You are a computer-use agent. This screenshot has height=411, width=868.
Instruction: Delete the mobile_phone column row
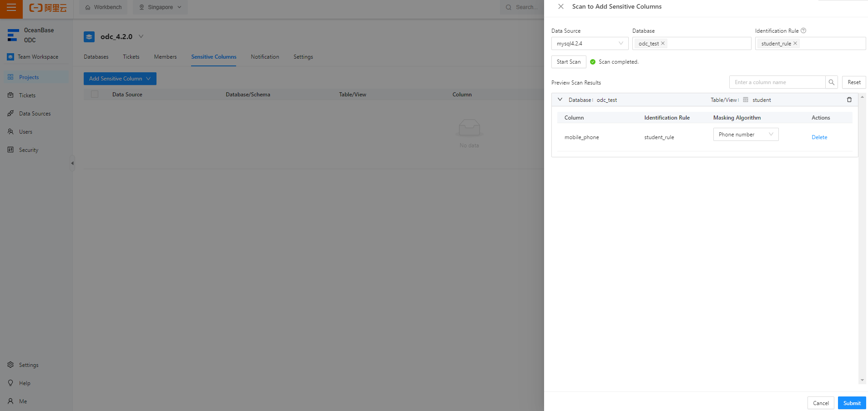coord(819,137)
